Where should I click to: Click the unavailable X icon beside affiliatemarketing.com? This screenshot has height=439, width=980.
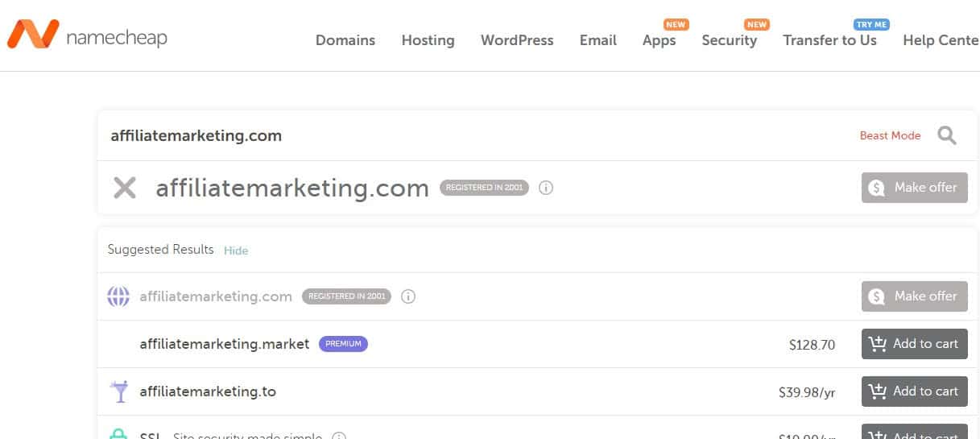[124, 188]
